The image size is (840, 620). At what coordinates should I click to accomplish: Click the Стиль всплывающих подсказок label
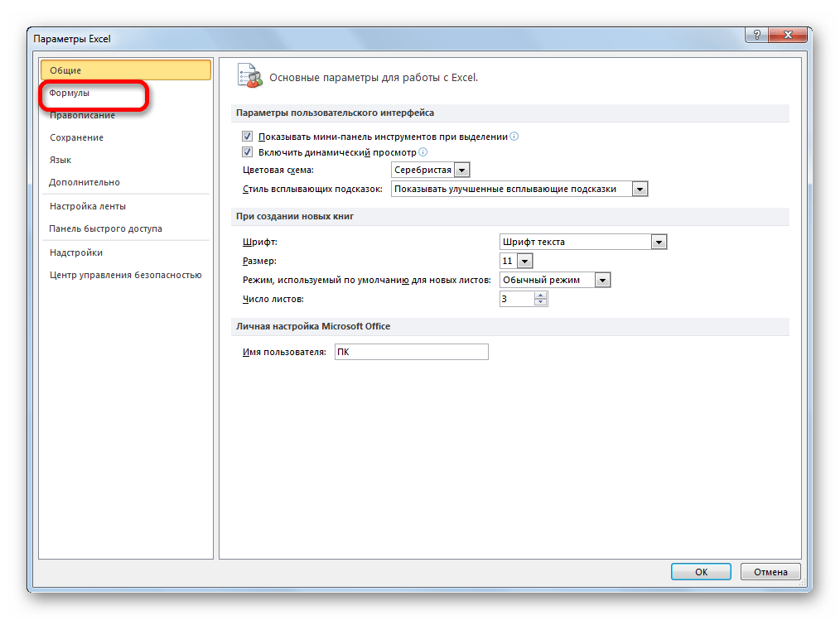coord(312,189)
